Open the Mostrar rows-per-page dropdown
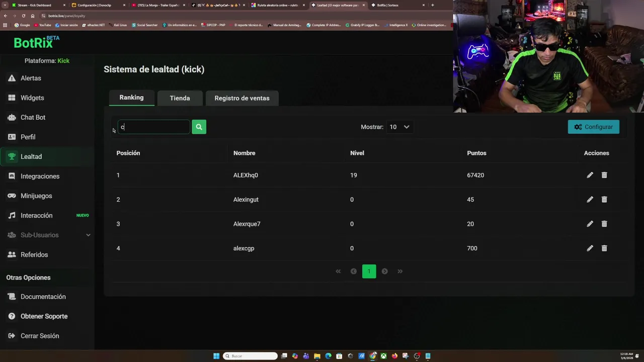This screenshot has height=362, width=644. click(x=399, y=127)
